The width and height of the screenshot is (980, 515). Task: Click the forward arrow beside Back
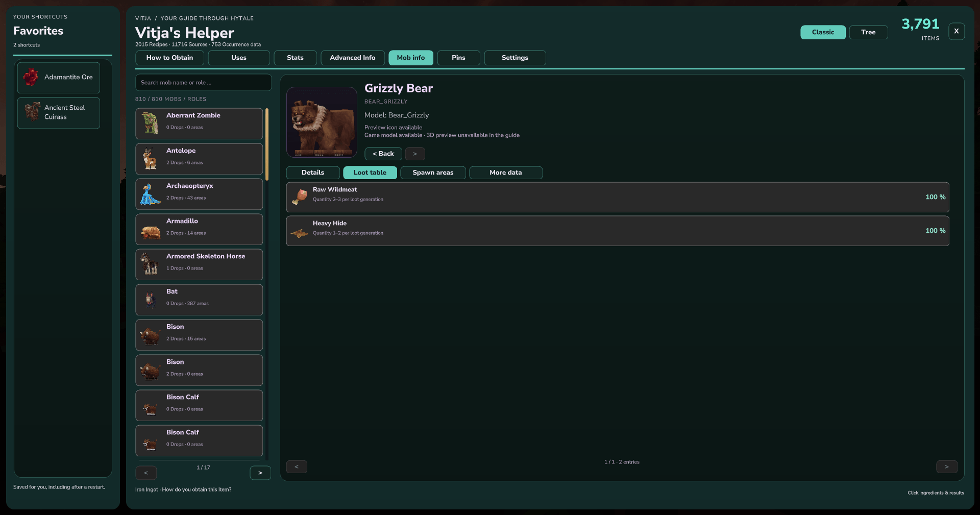tap(415, 154)
